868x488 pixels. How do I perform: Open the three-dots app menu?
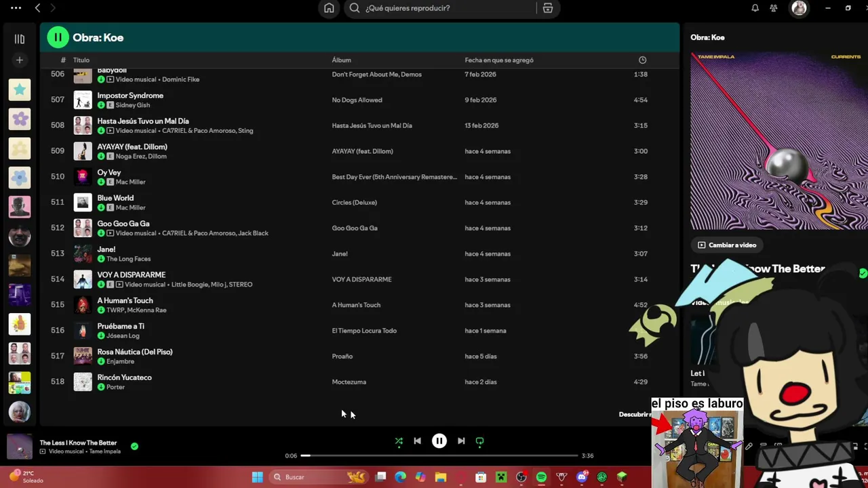(16, 8)
